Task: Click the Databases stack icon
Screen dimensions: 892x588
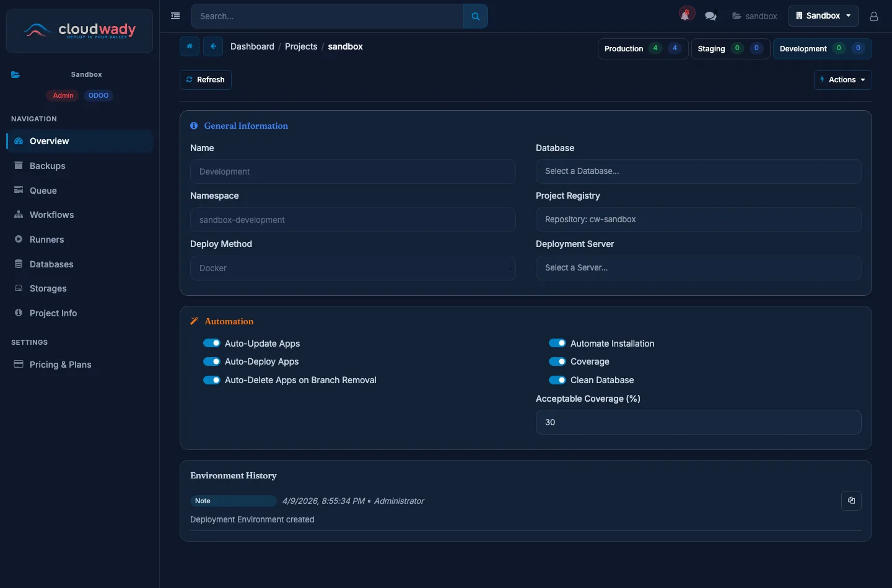Action: click(x=19, y=264)
